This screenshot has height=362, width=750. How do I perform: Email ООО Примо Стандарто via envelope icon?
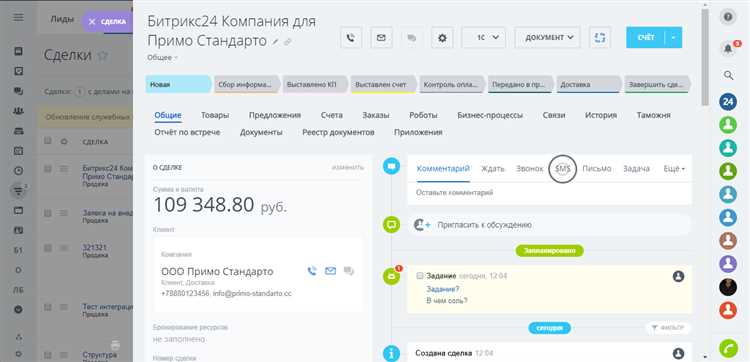(331, 271)
